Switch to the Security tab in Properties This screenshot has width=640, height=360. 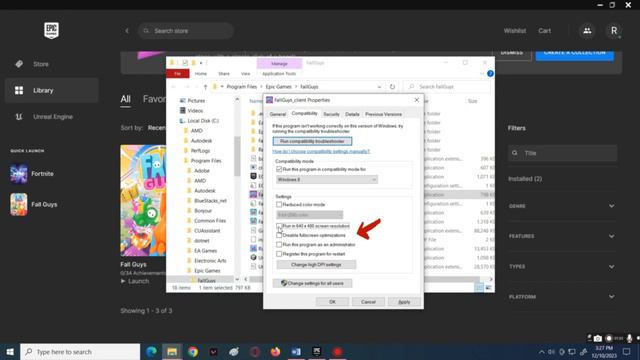click(x=331, y=114)
